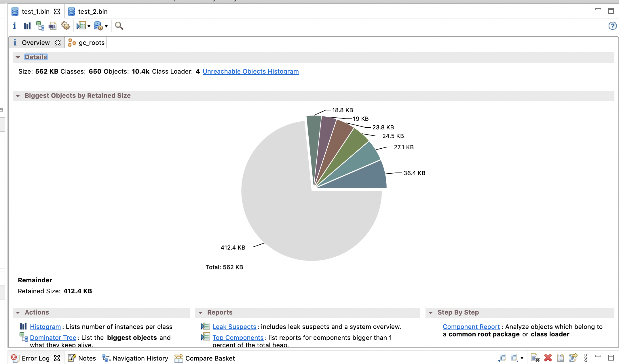Open the Dominator Tree toolbar icon
The width and height of the screenshot is (619, 364).
point(40,26)
